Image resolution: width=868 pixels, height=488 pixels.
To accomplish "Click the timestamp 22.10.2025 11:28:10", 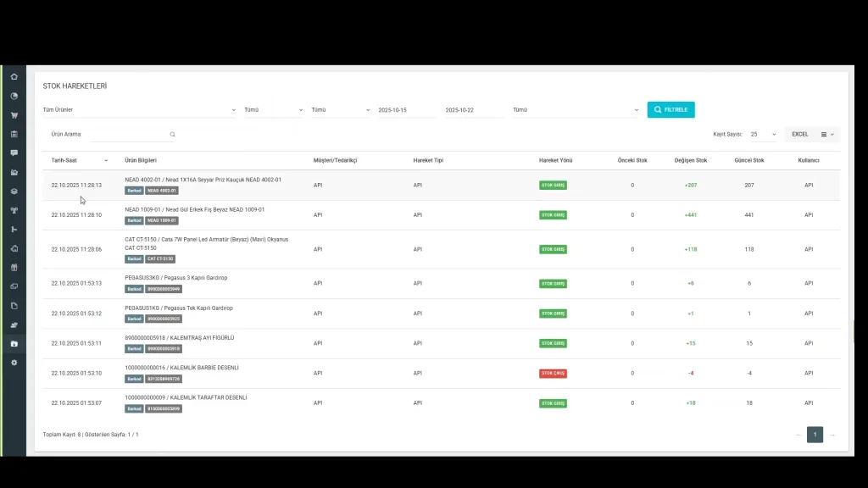I will (x=76, y=215).
